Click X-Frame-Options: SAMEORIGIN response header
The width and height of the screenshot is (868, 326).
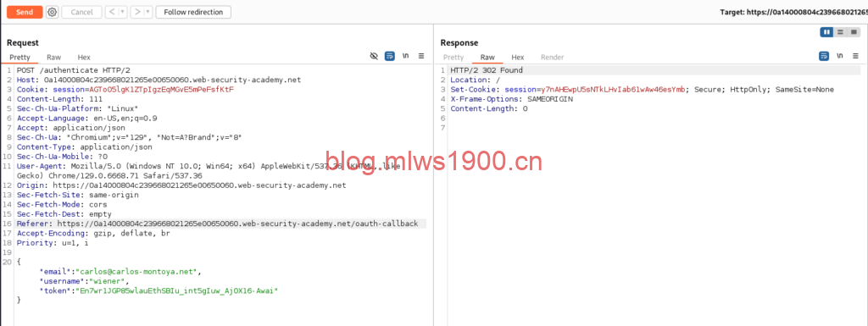[511, 99]
